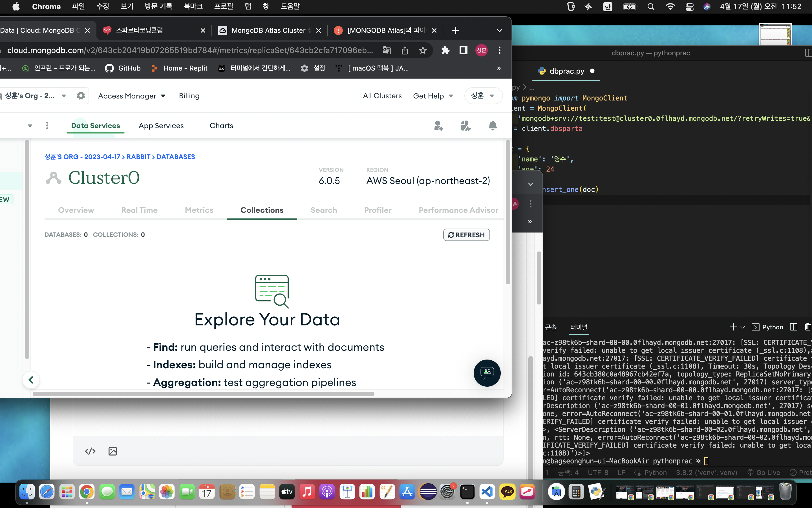
Task: Open a new Chrome tab
Action: [455, 30]
